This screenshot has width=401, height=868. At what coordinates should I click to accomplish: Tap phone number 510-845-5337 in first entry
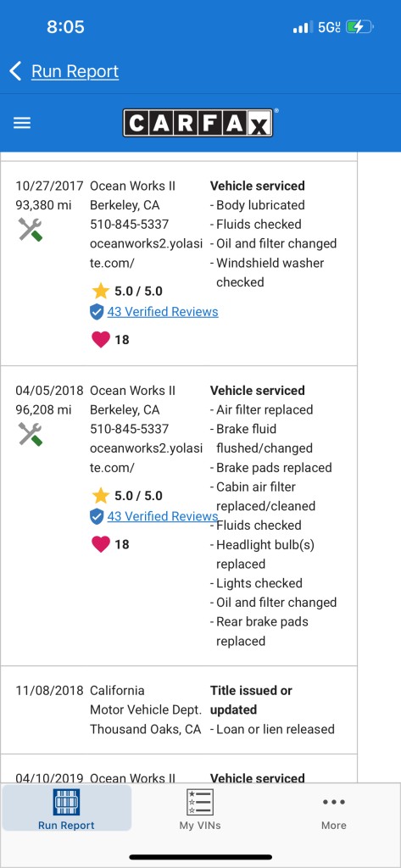130,224
